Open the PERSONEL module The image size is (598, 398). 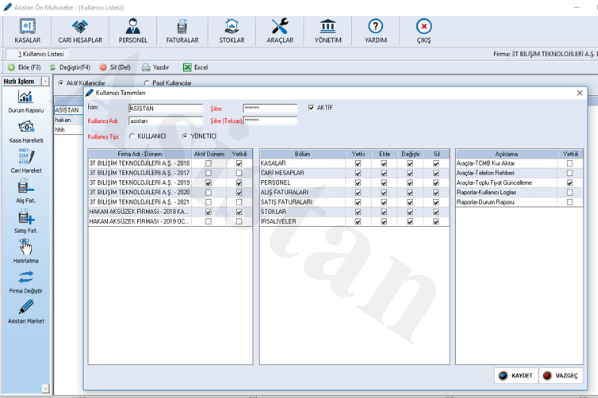click(x=133, y=31)
